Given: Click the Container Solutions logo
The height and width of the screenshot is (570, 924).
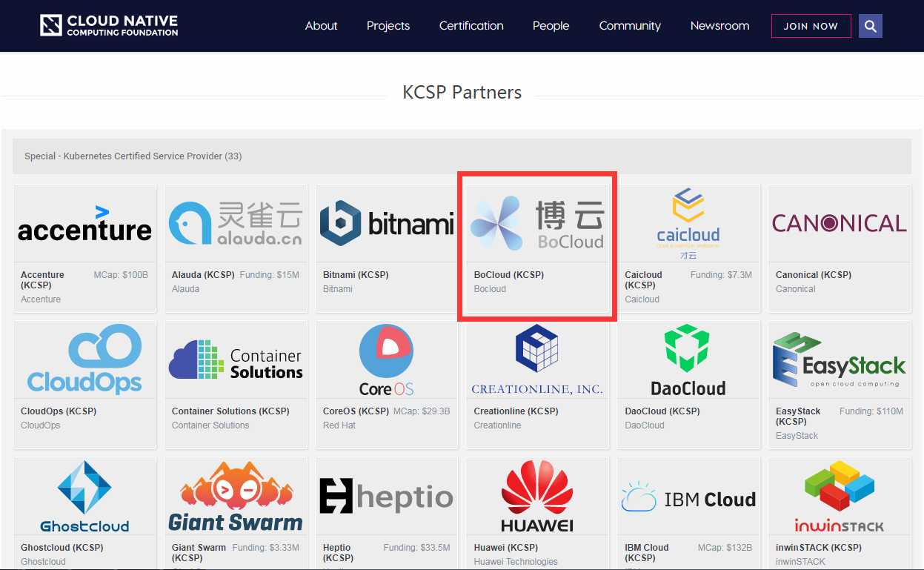Looking at the screenshot, I should click(236, 360).
